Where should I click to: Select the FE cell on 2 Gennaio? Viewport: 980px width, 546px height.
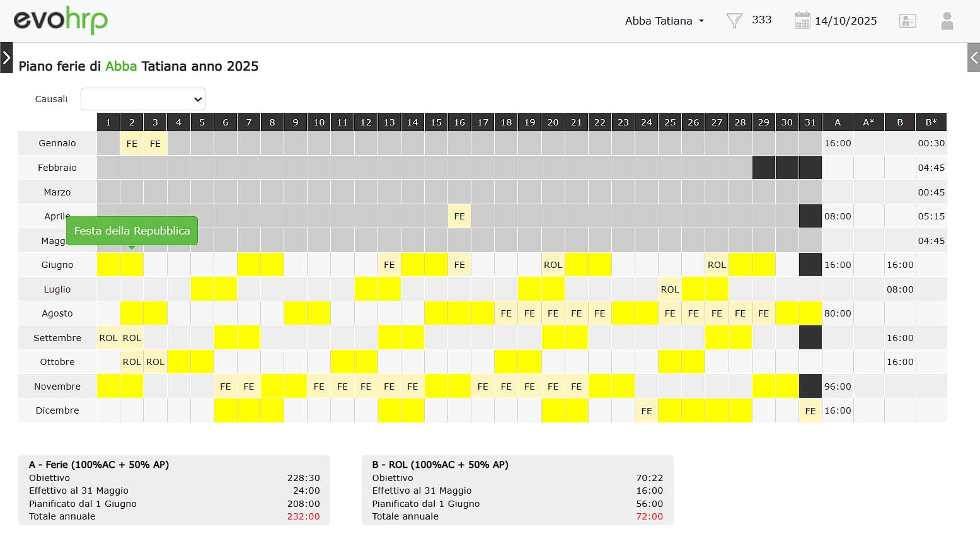(132, 144)
